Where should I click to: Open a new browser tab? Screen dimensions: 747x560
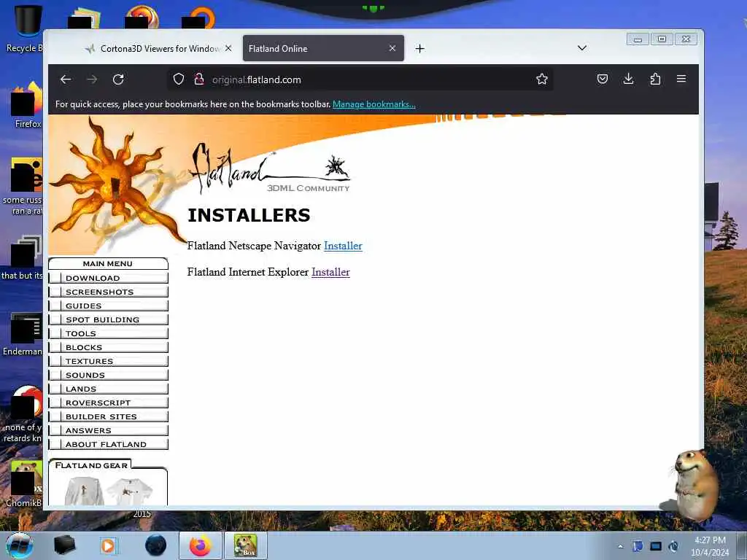pyautogui.click(x=419, y=49)
